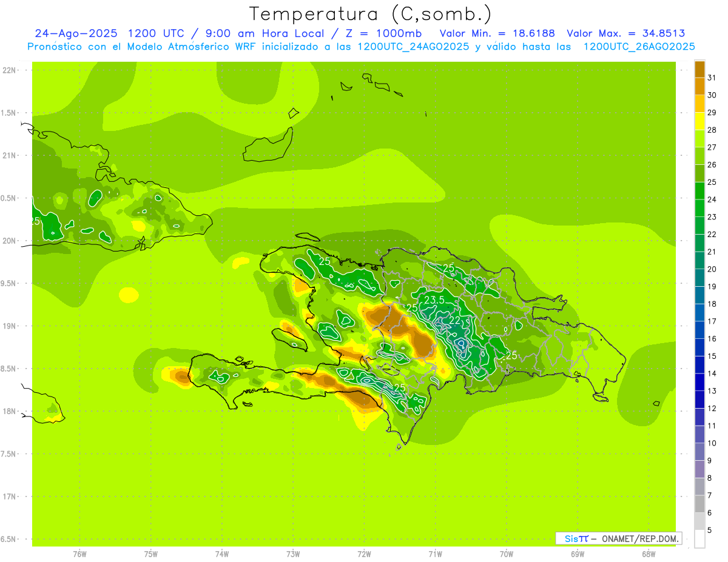Click yellow legend swatch between 28 and 29
The image size is (728, 562).
[x=699, y=121]
